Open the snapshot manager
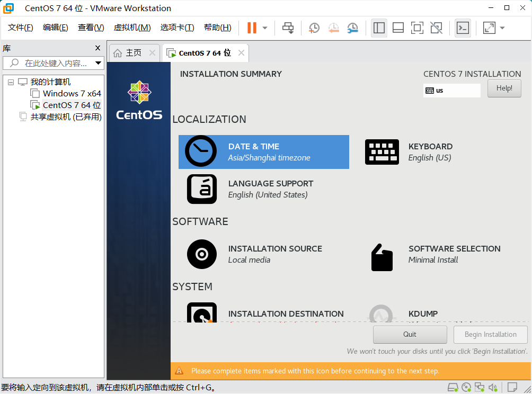 [353, 28]
